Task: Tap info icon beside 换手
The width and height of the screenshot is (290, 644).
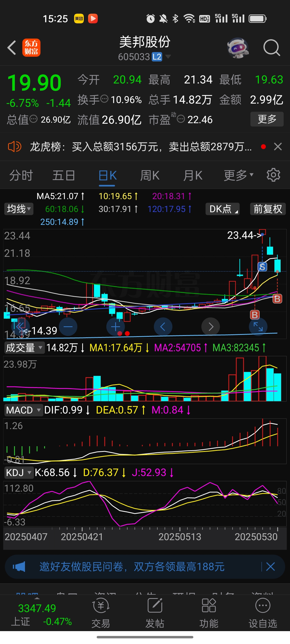Action: point(104,99)
